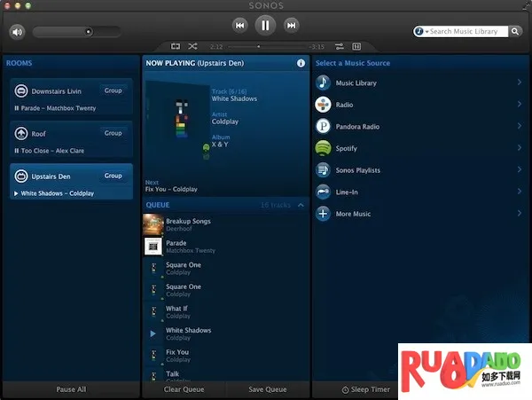Open Music Library source label
This screenshot has height=400, width=532.
pos(356,83)
